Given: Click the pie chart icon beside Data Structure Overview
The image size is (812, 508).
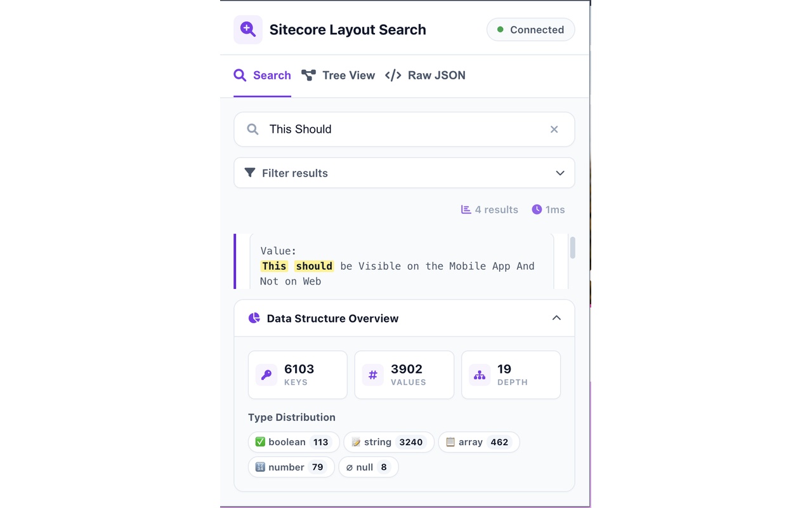Looking at the screenshot, I should click(x=254, y=318).
